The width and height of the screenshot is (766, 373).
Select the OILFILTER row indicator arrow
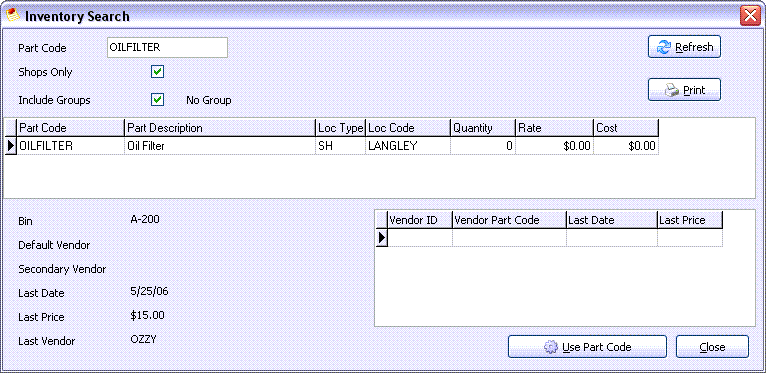(11, 145)
